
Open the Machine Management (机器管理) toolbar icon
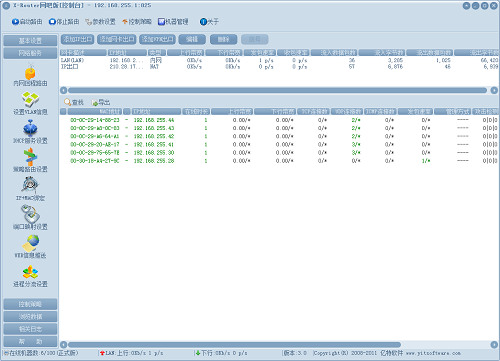click(161, 22)
